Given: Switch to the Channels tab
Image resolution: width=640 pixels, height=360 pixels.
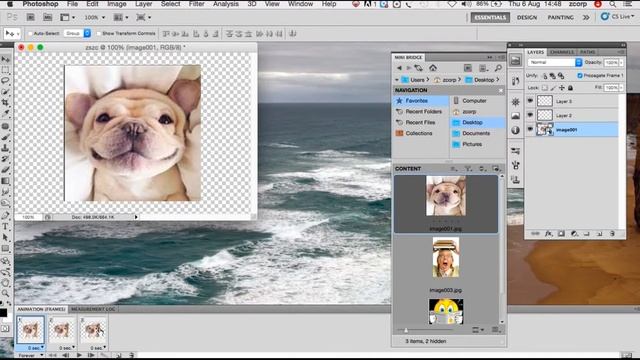Looking at the screenshot, I should 562,52.
